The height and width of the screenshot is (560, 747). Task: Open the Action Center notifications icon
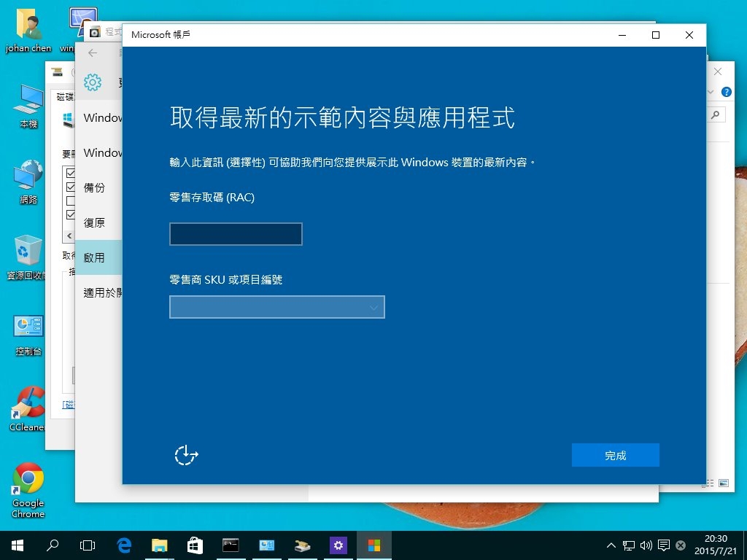click(663, 545)
